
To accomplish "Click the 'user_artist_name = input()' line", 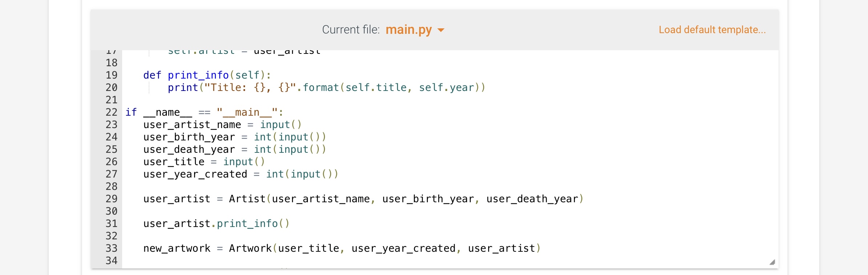I will [x=222, y=124].
